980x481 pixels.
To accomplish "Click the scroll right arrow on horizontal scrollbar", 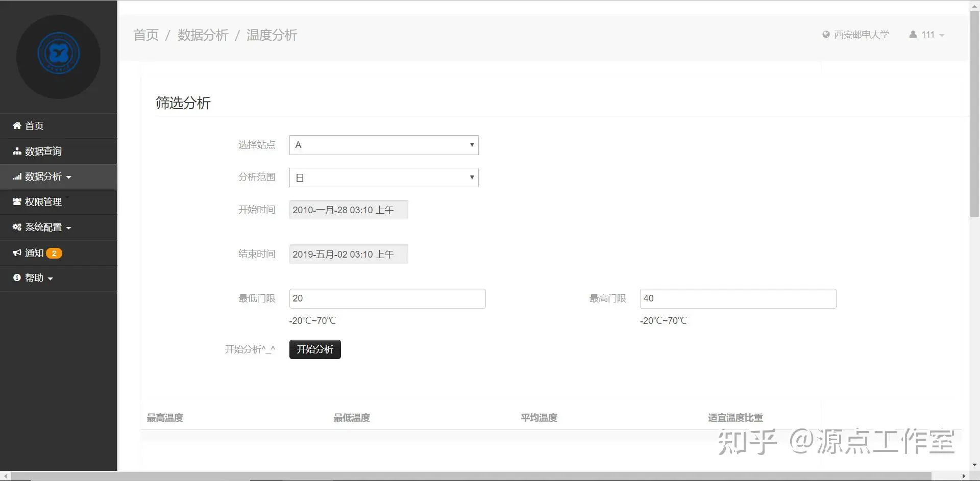I will point(963,476).
